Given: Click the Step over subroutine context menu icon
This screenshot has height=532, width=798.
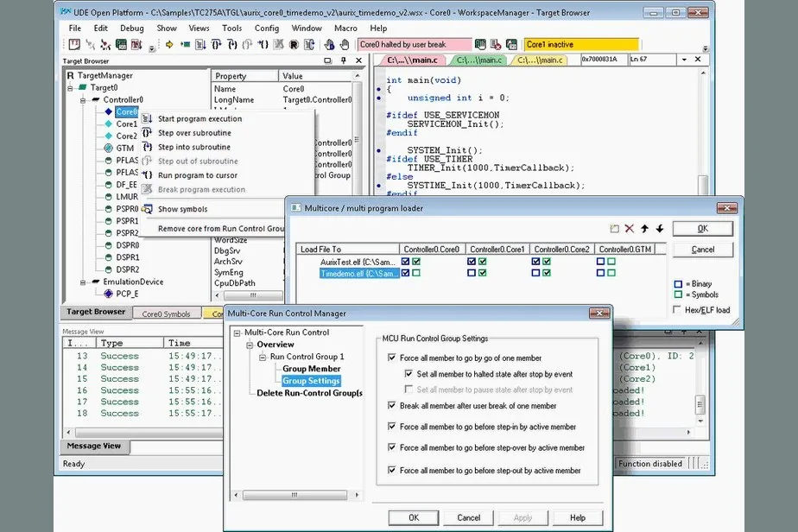Looking at the screenshot, I should click(147, 133).
